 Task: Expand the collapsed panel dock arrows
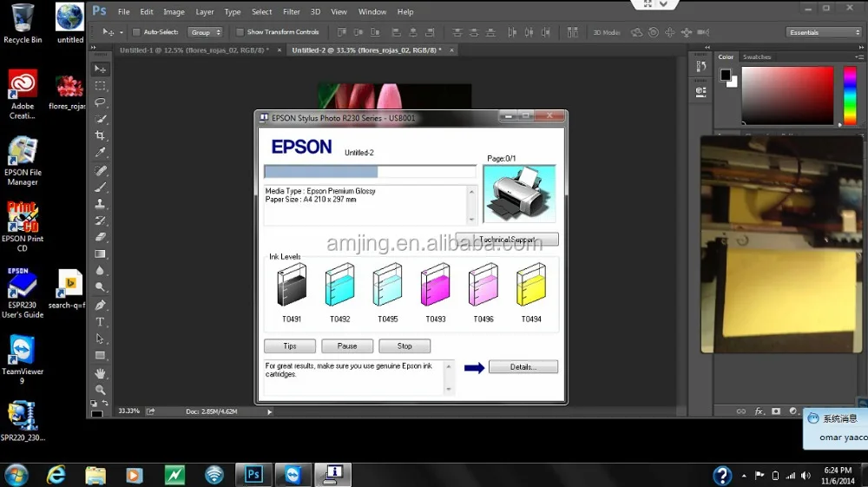[707, 48]
